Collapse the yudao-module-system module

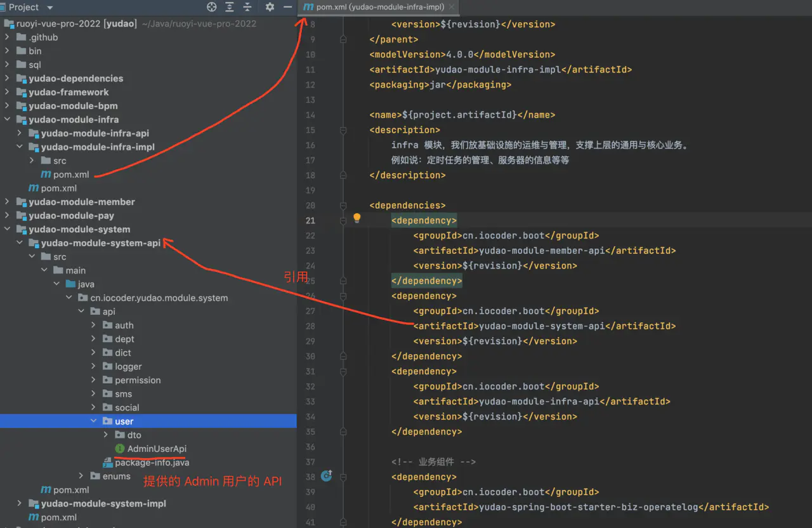(7, 229)
